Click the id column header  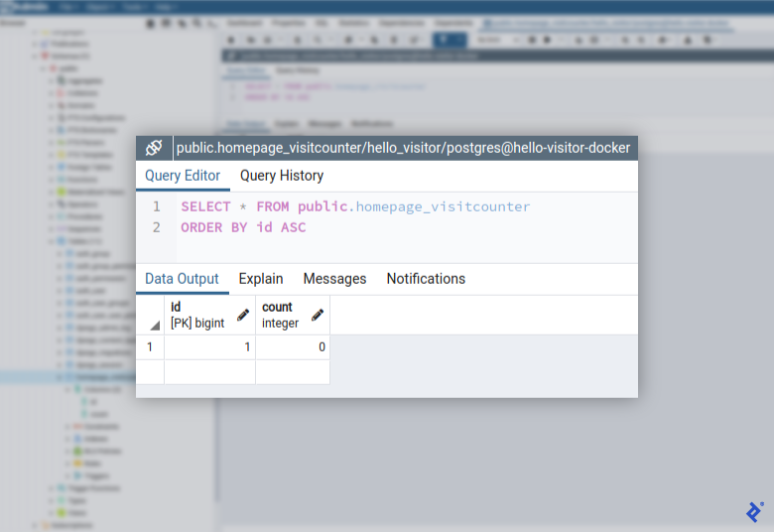[209, 316]
